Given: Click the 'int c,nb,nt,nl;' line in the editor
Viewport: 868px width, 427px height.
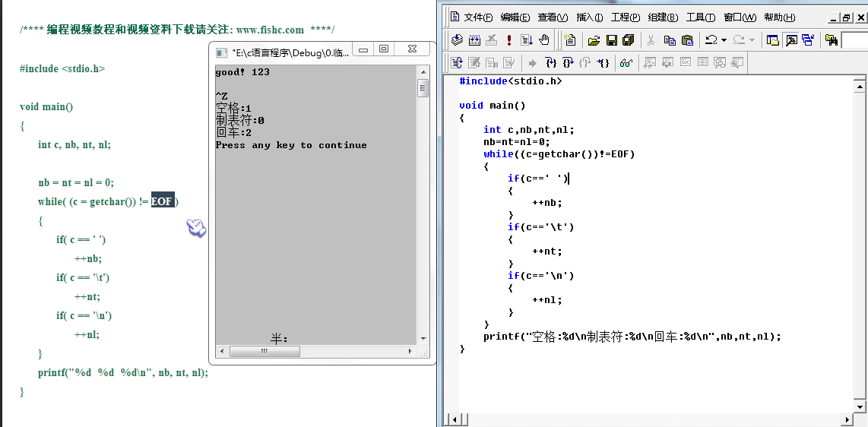Looking at the screenshot, I should [x=529, y=129].
